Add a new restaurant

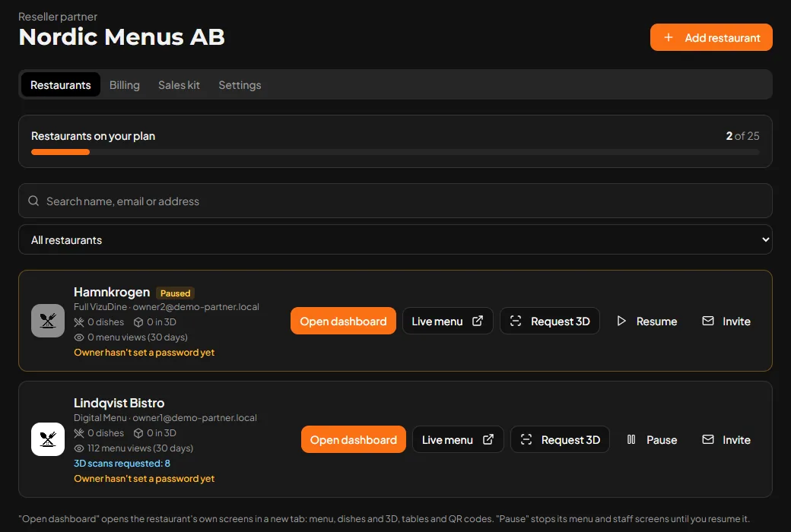(x=711, y=37)
